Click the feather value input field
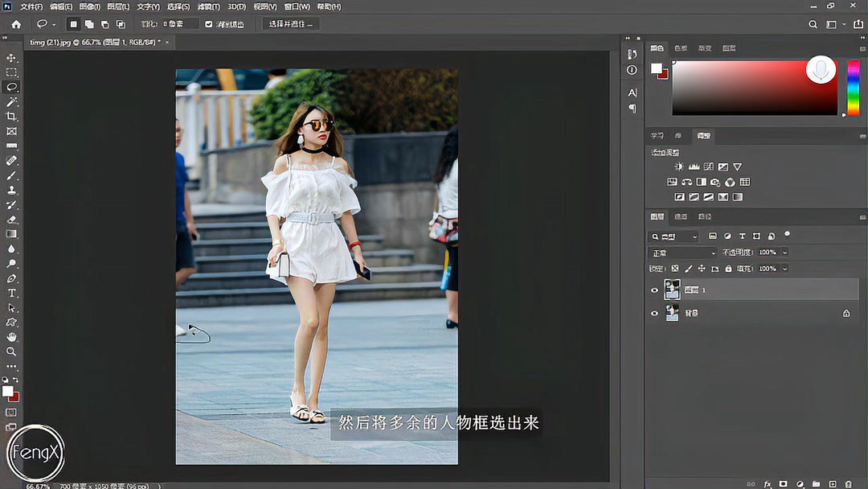868x489 pixels. [x=180, y=24]
